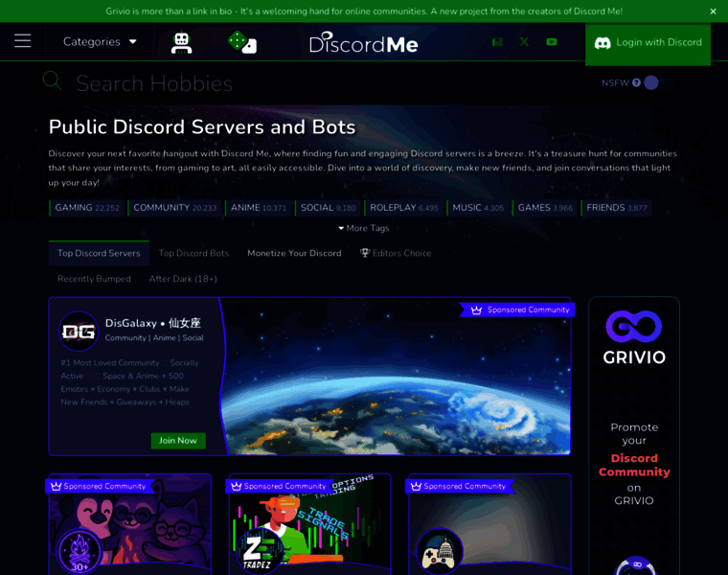728x575 pixels.
Task: Expand More Tags
Action: 364,228
